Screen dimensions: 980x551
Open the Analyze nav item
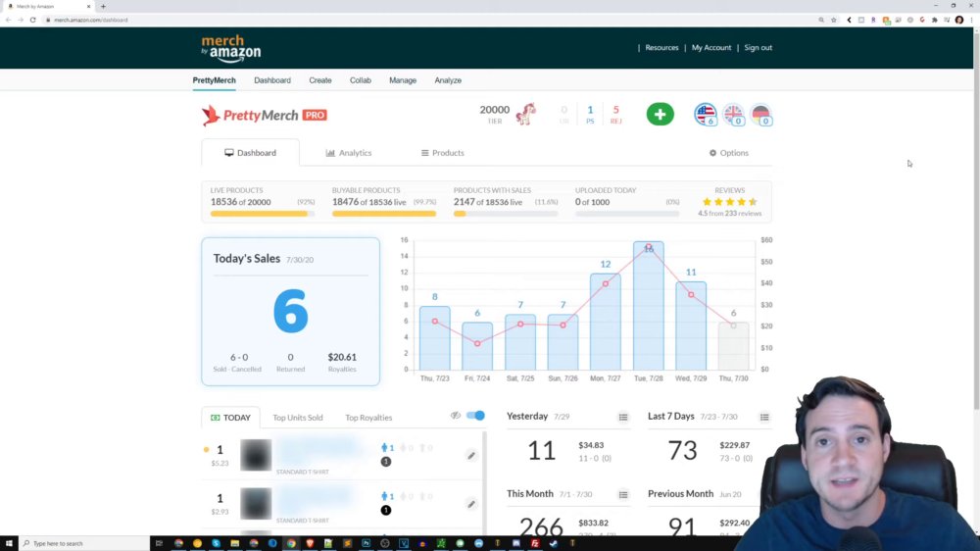click(x=448, y=80)
